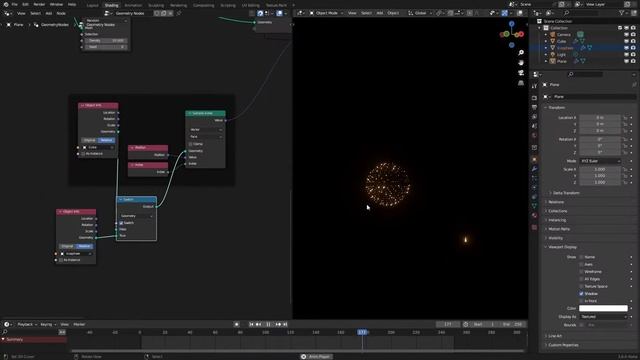Image resolution: width=640 pixels, height=360 pixels.
Task: Open the Render properties tab icon
Action: point(534,98)
